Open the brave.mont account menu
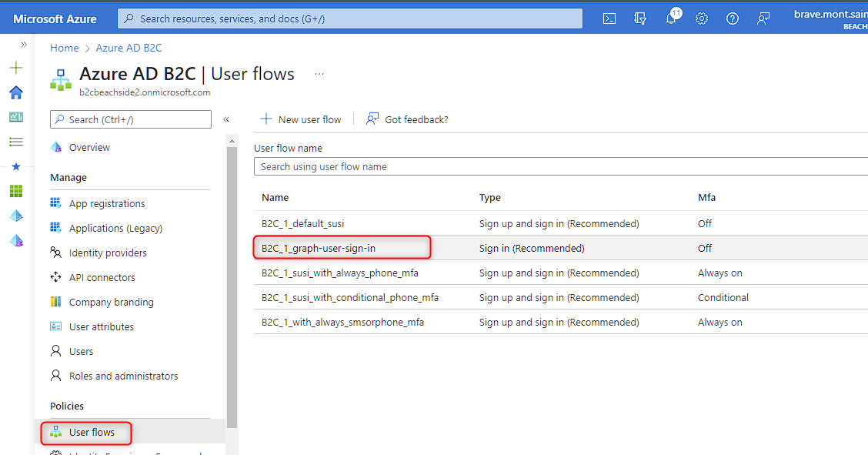This screenshot has height=455, width=868. [x=830, y=18]
